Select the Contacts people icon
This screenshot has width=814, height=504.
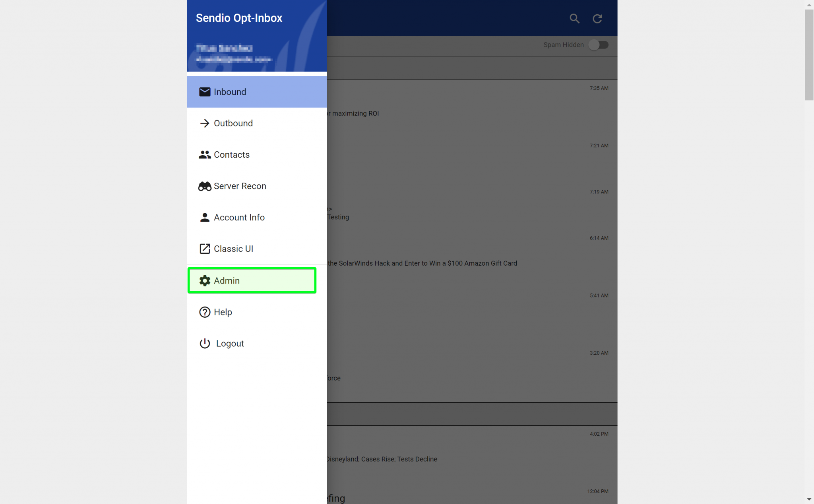tap(204, 154)
